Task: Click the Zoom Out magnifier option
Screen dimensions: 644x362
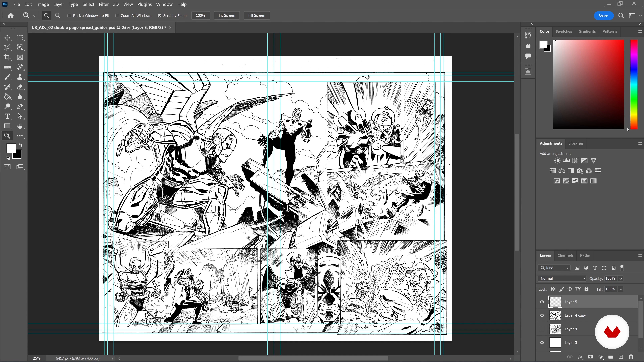Action: click(x=58, y=15)
